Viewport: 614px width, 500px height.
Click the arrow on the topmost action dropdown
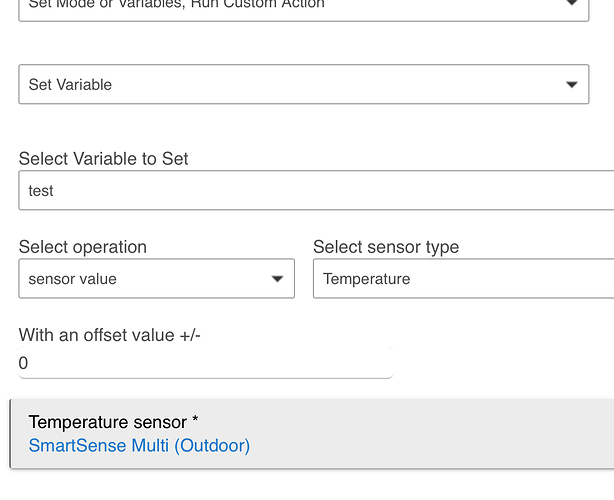(x=571, y=5)
